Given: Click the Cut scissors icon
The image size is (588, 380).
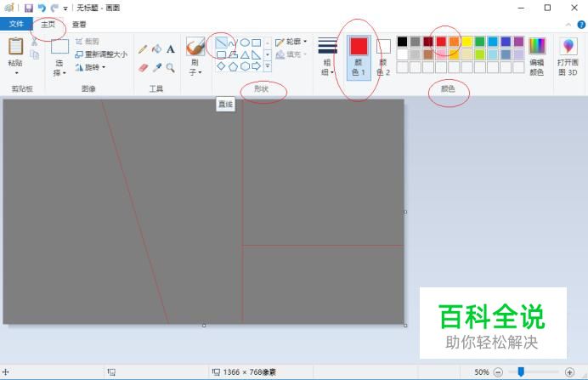Looking at the screenshot, I should click(35, 42).
